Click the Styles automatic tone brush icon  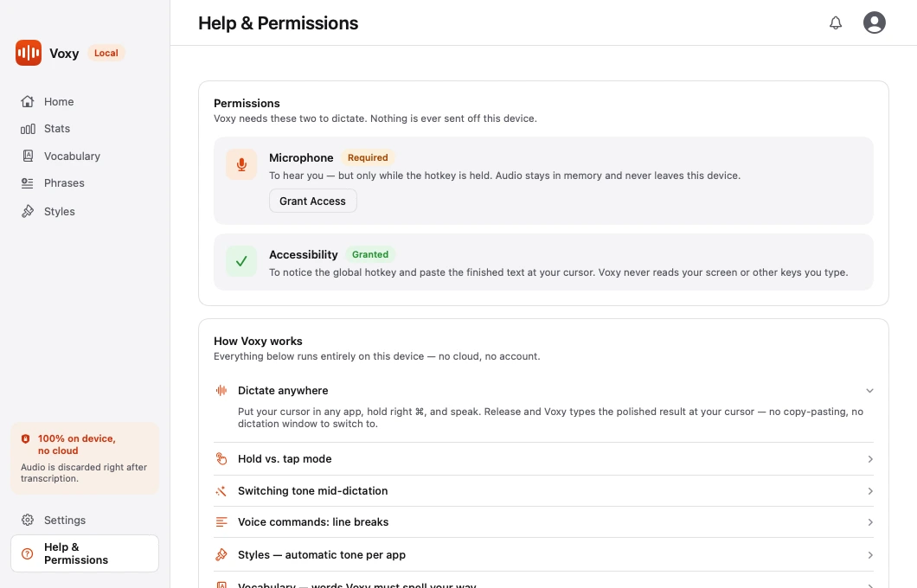pos(221,554)
